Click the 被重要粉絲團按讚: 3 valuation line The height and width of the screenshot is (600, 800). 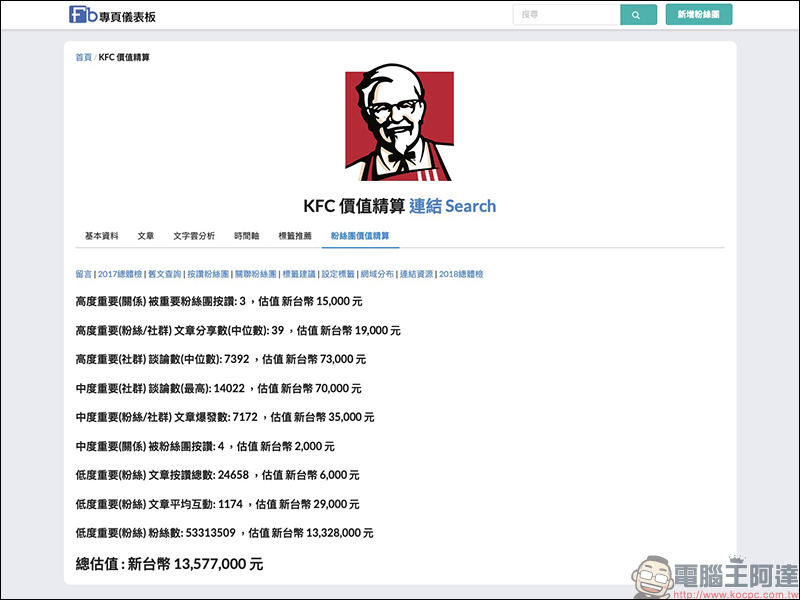click(219, 302)
